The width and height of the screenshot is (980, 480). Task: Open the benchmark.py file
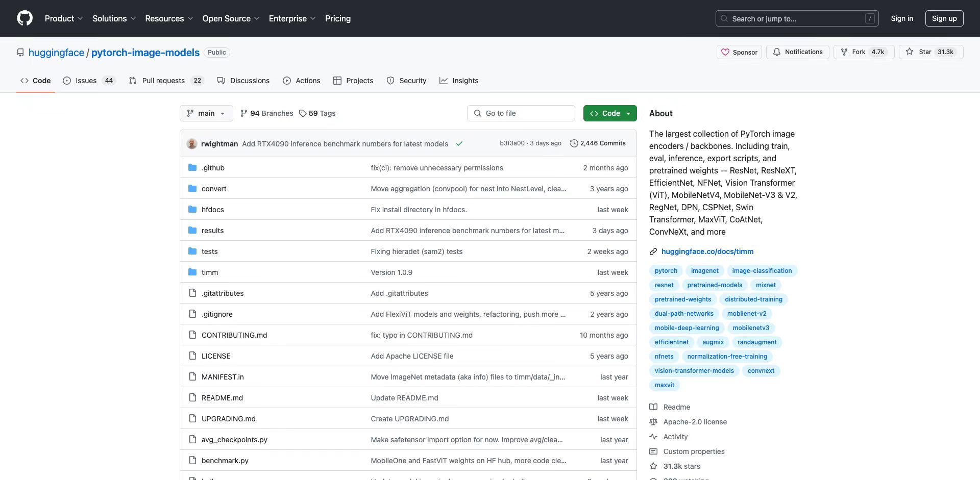pos(225,461)
